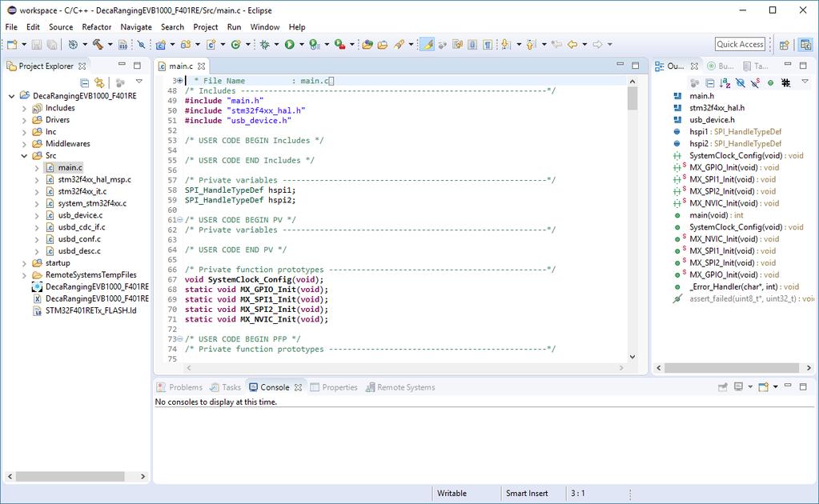Viewport: 819px width, 504px height.
Task: Click the External Tools run icon
Action: click(339, 44)
